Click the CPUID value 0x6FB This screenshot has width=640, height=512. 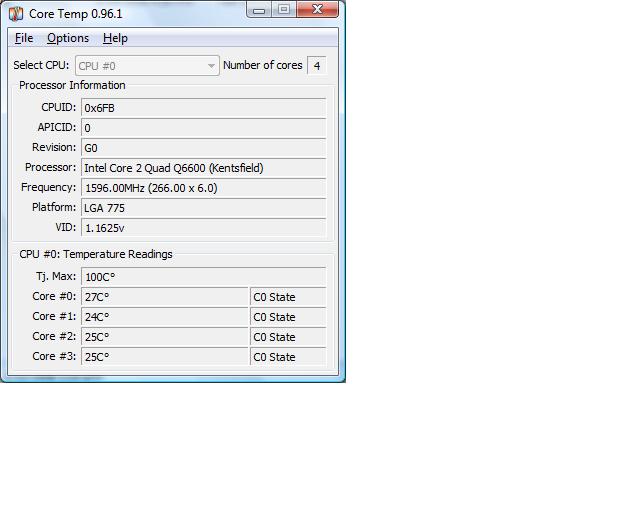click(x=204, y=108)
